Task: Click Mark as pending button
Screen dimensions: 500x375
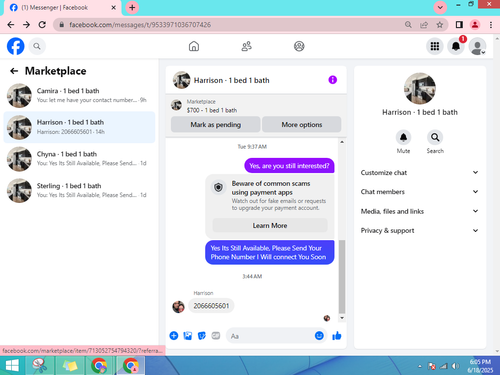Action: (215, 125)
